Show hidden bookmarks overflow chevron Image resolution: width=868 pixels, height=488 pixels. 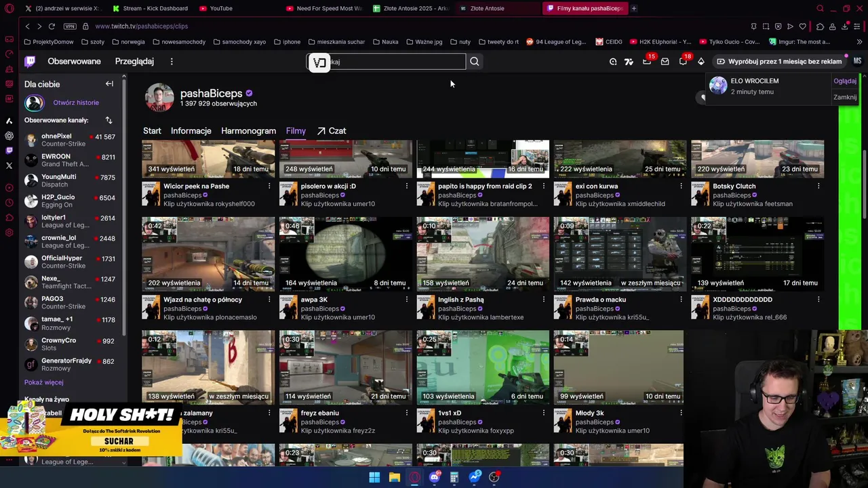[860, 42]
